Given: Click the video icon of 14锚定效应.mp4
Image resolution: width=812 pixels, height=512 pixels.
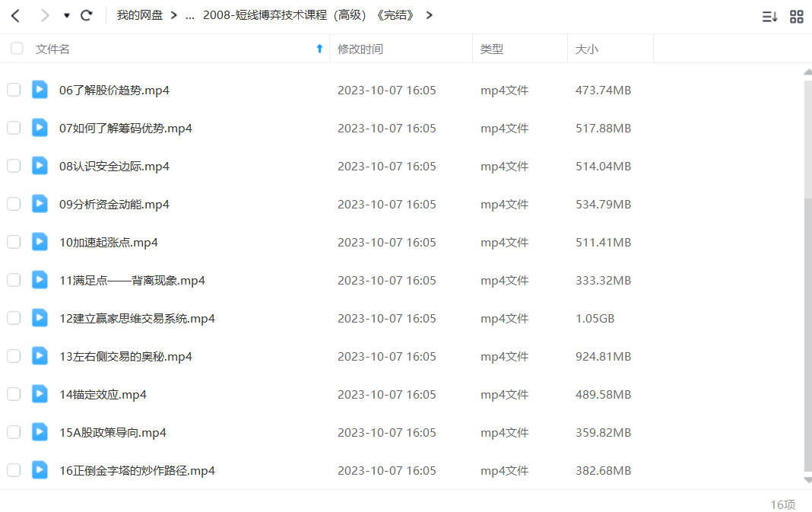Looking at the screenshot, I should (40, 394).
